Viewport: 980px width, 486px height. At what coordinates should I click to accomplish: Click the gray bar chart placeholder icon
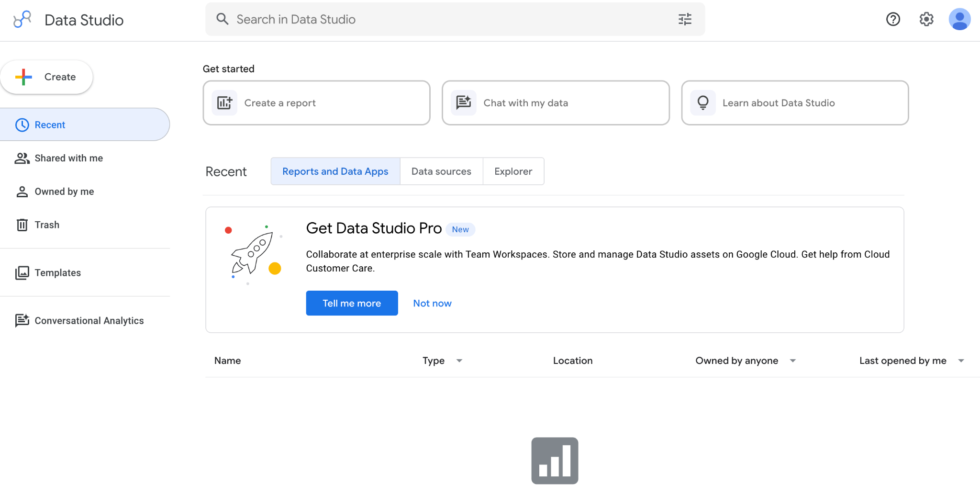pos(555,461)
